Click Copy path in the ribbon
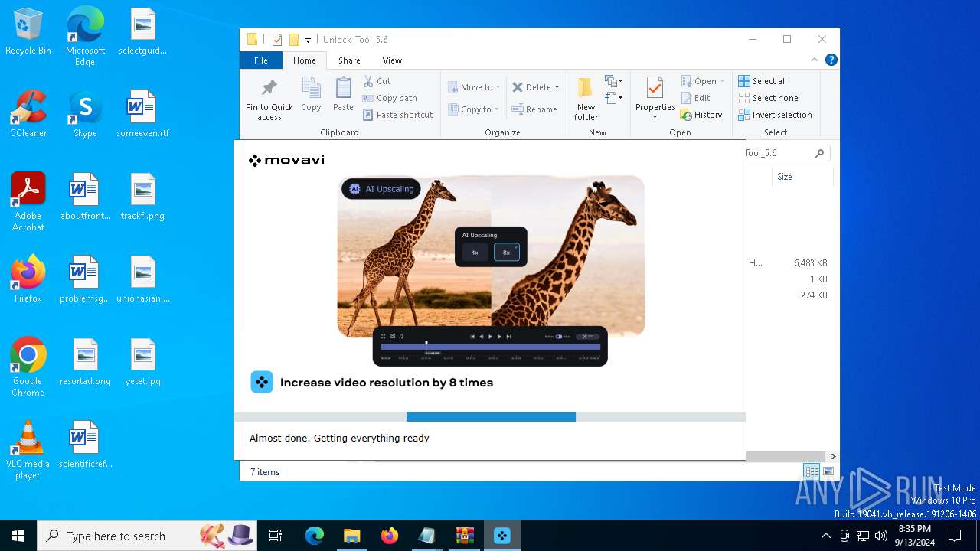This screenshot has width=980, height=551. 390,98
